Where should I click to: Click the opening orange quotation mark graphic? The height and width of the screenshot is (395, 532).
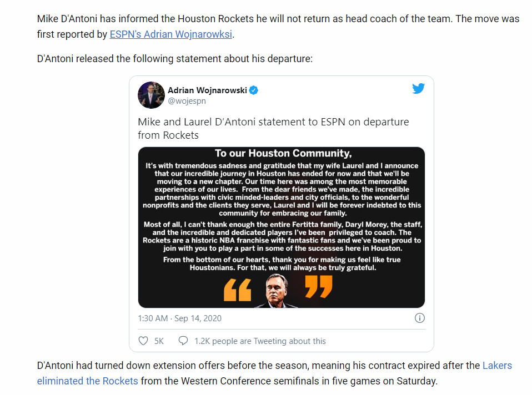pos(238,290)
